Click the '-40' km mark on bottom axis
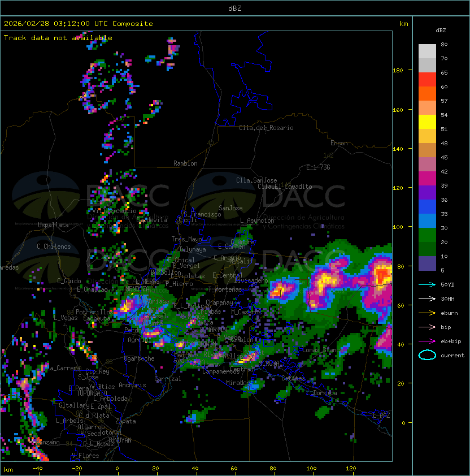Viewport: 470px width, 476px height. pos(38,469)
